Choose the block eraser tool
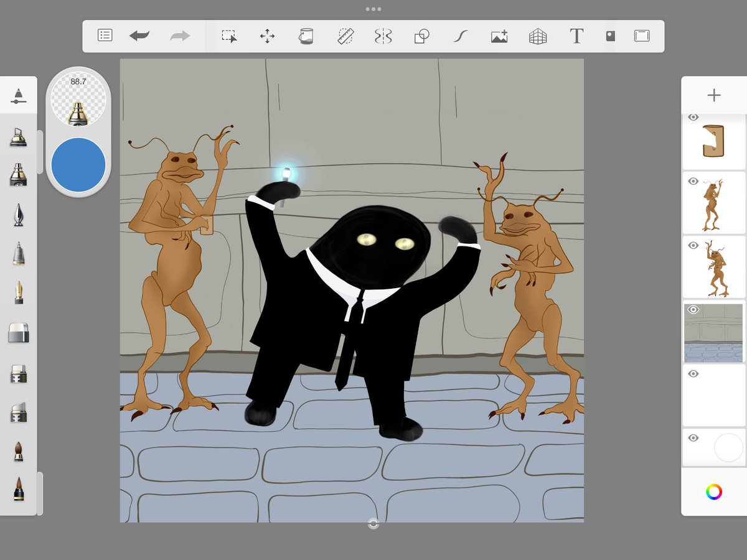The image size is (747, 560). tap(19, 333)
